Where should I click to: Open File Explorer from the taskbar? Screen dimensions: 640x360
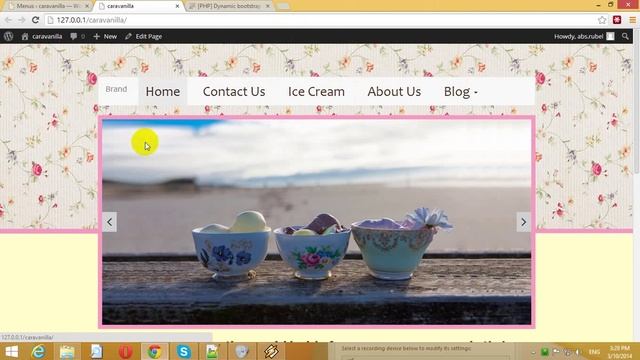[67, 351]
